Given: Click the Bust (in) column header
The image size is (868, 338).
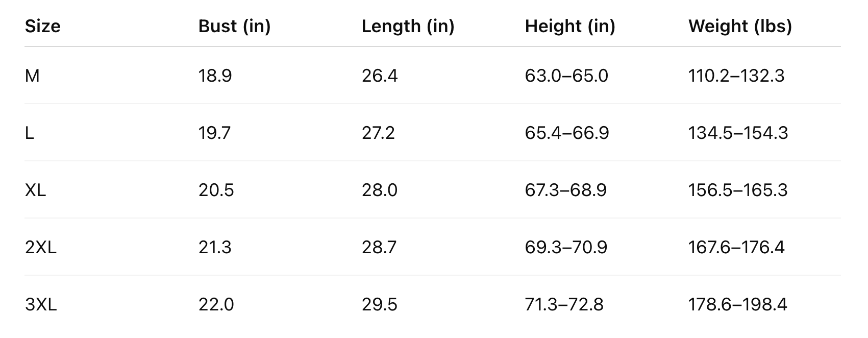Looking at the screenshot, I should pos(234,26).
